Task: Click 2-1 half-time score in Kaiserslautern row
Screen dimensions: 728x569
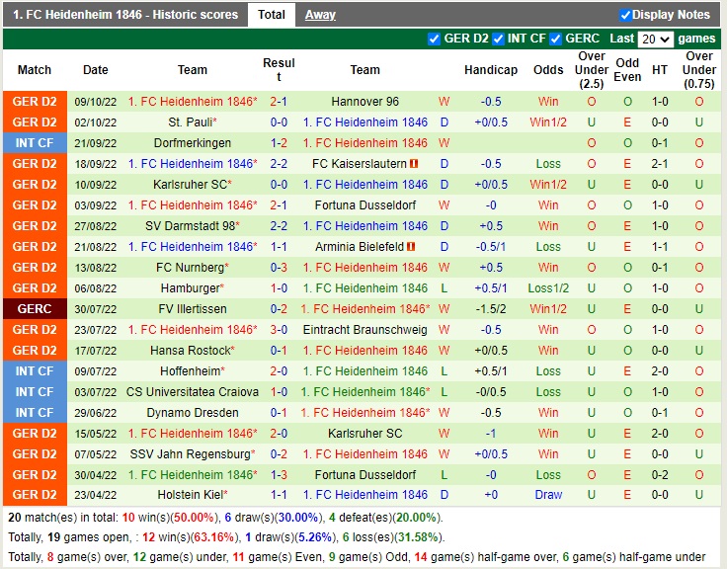Action: pyautogui.click(x=659, y=164)
